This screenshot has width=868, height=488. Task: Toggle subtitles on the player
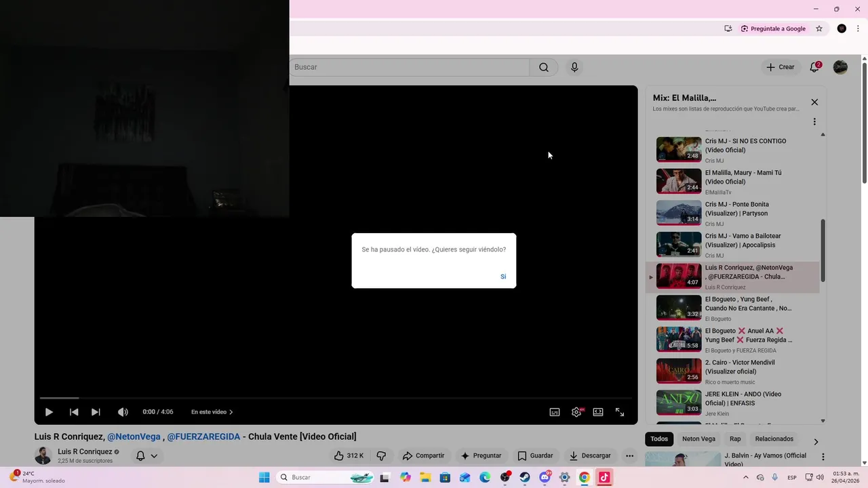(555, 412)
